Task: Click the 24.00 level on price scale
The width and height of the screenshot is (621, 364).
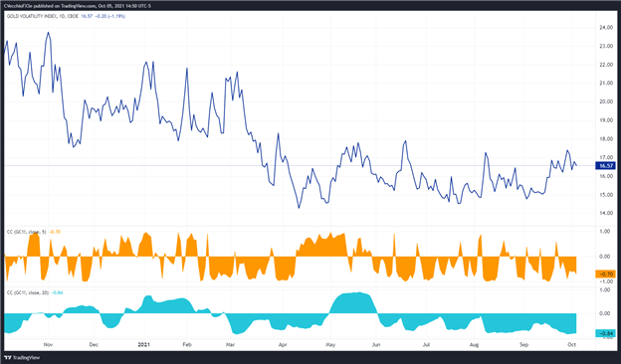Action: point(606,28)
